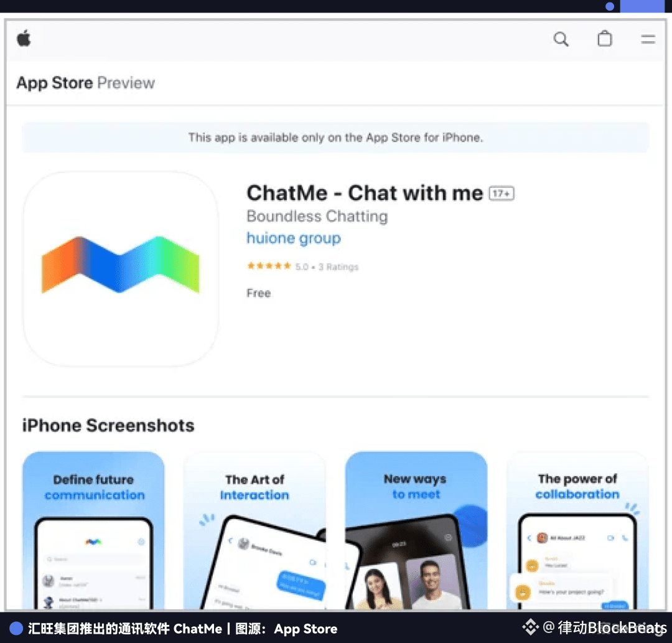Open the search magnifier icon

[561, 39]
